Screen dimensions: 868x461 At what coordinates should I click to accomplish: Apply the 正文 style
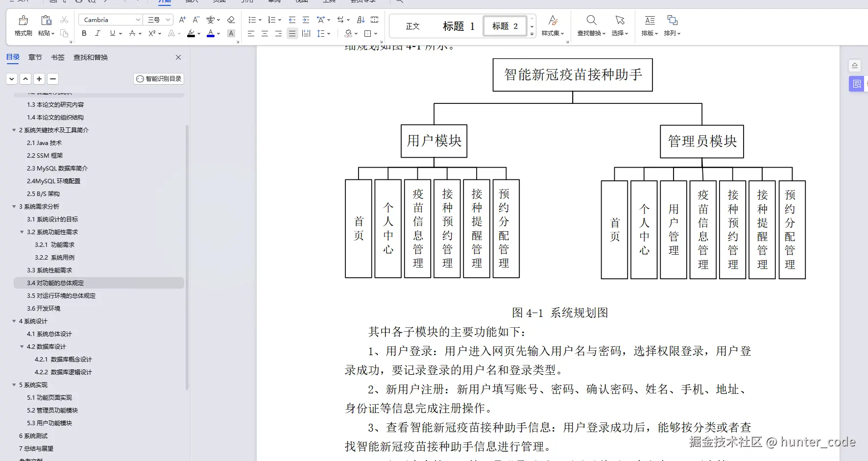point(412,26)
